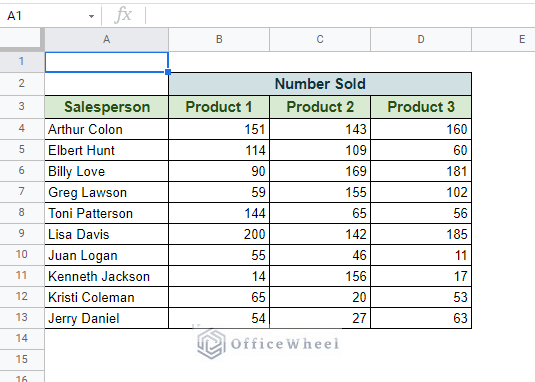
Task: Click the 'Product 3' header cell
Action: pos(421,107)
